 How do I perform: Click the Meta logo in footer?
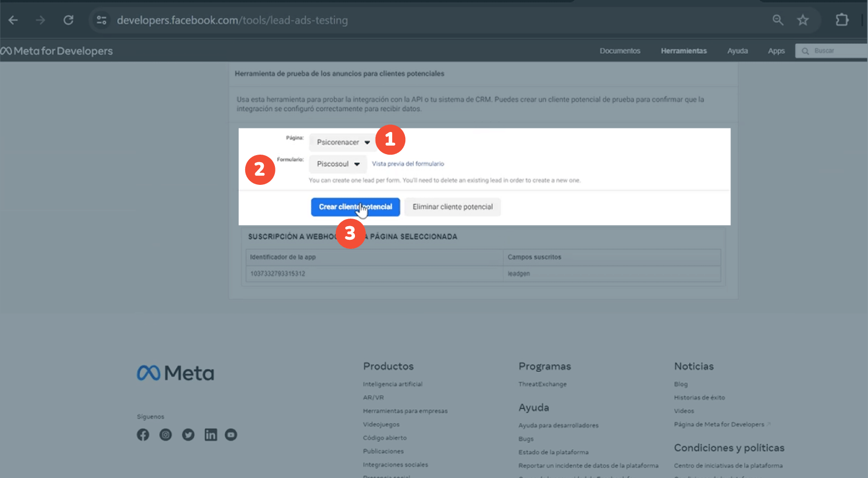point(175,373)
